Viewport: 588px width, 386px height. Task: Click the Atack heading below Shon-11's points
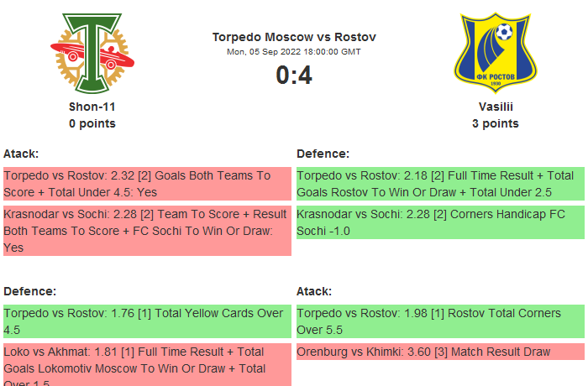[21, 154]
